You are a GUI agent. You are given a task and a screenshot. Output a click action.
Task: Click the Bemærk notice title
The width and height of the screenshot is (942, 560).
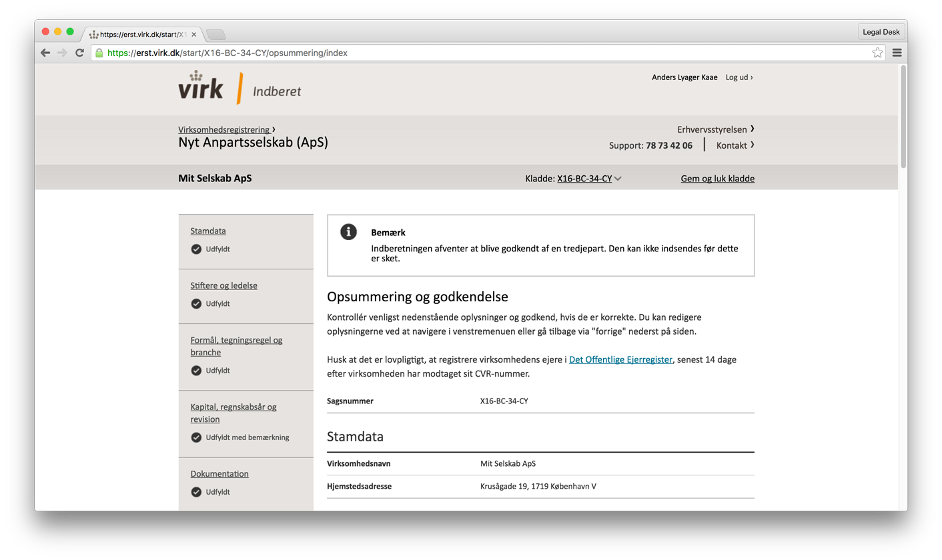click(x=388, y=233)
